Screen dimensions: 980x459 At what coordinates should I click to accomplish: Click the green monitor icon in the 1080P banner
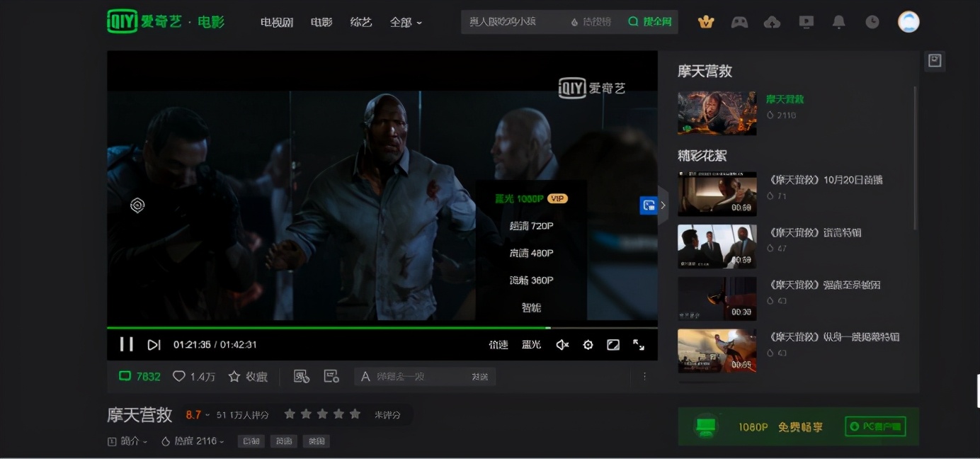[705, 426]
